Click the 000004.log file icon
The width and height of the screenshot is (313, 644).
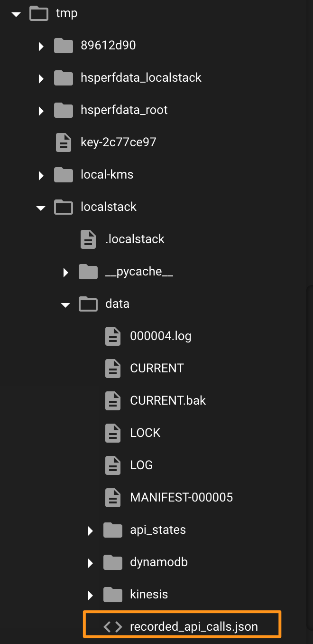pos(113,336)
